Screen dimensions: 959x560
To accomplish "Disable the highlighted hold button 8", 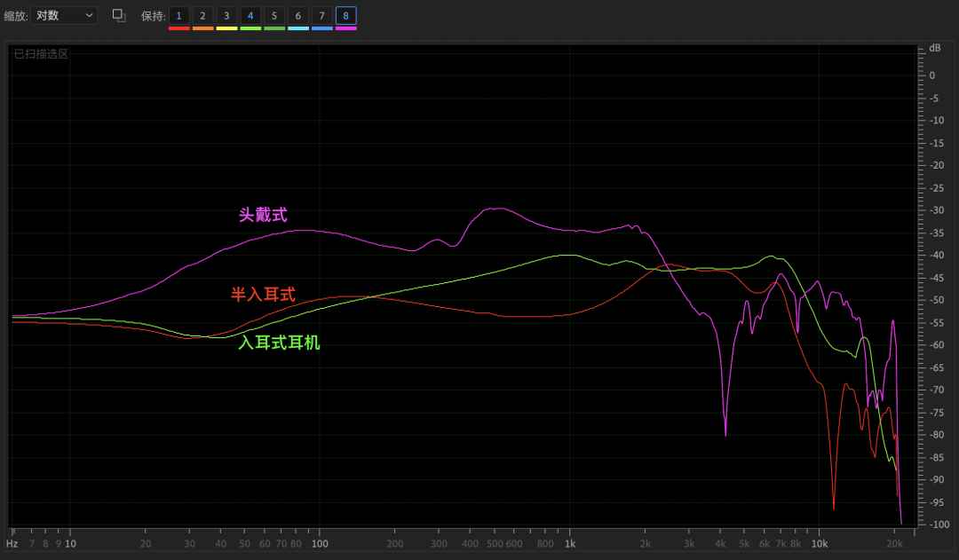I will click(346, 16).
